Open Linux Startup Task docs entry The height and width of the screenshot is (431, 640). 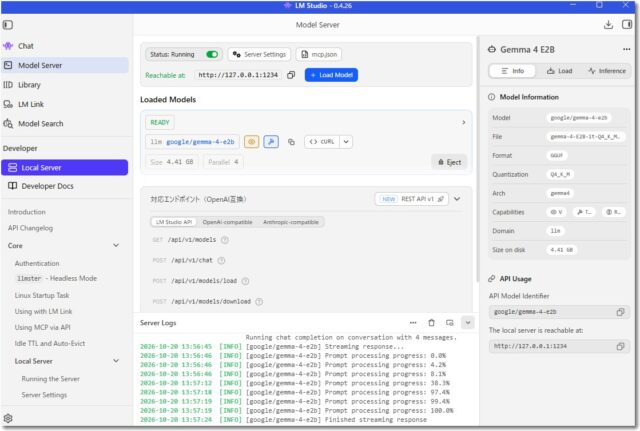point(42,295)
